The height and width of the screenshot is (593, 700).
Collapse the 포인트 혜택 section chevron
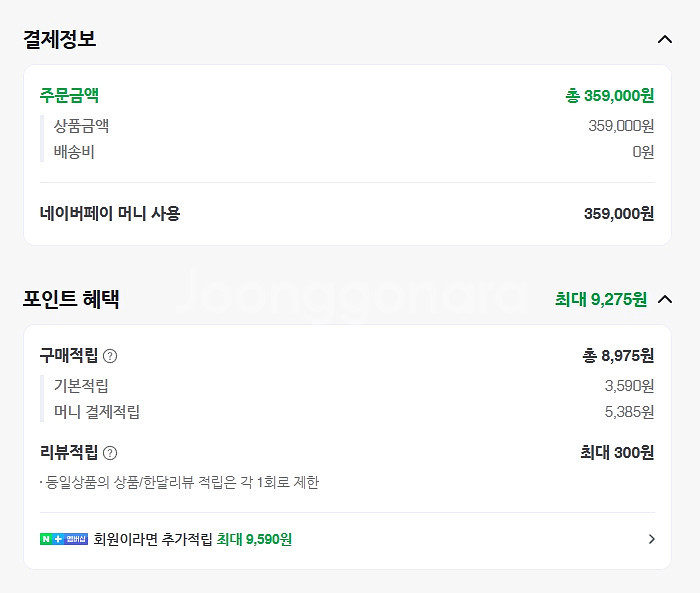click(665, 299)
